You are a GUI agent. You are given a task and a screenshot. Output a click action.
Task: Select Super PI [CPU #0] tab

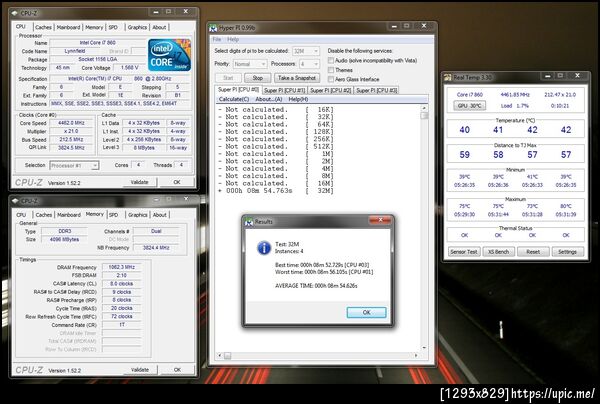238,90
